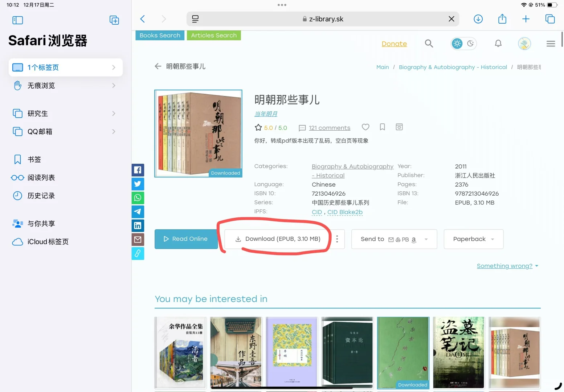The image size is (564, 392).
Task: Open Safari downloads icon
Action: coord(478,19)
